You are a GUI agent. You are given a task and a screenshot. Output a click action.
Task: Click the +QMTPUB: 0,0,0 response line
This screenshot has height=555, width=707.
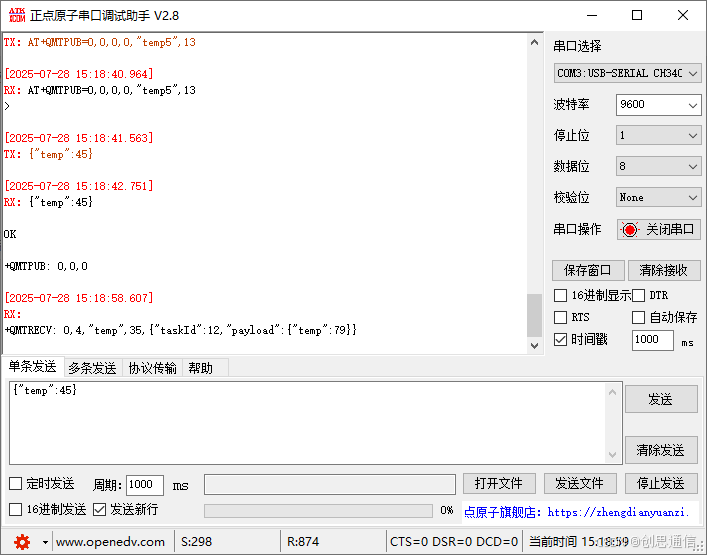46,266
